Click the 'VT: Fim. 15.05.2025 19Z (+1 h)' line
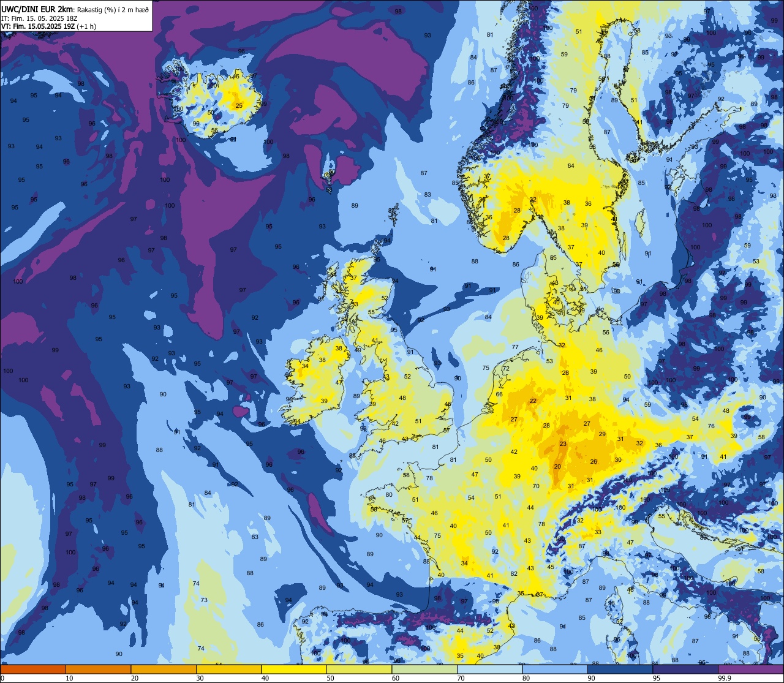 point(48,26)
